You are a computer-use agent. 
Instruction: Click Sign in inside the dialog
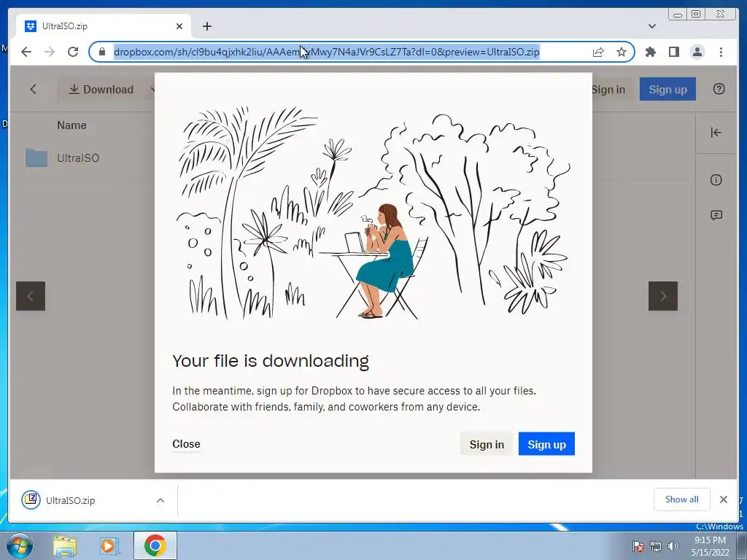487,444
